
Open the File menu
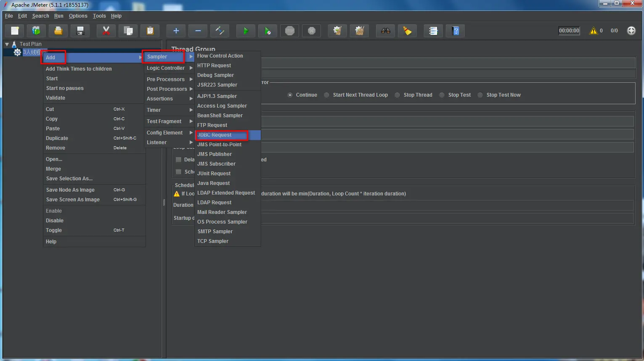(x=9, y=16)
